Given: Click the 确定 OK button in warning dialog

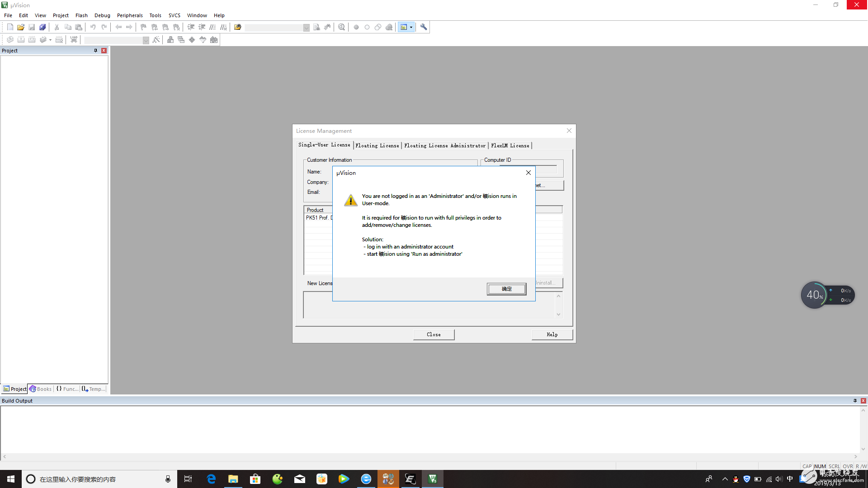Looking at the screenshot, I should point(506,289).
